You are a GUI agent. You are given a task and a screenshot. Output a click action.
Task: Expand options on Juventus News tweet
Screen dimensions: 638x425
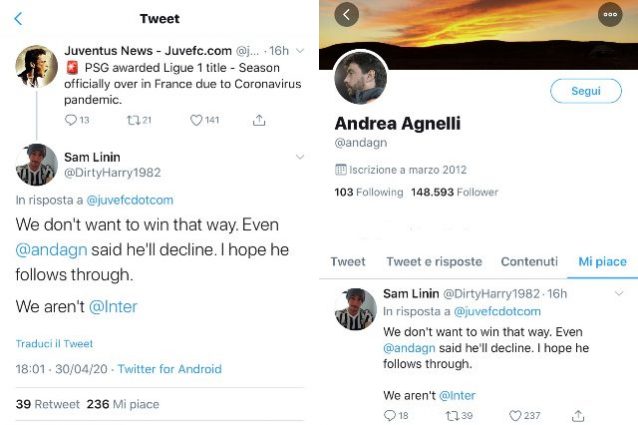point(300,49)
